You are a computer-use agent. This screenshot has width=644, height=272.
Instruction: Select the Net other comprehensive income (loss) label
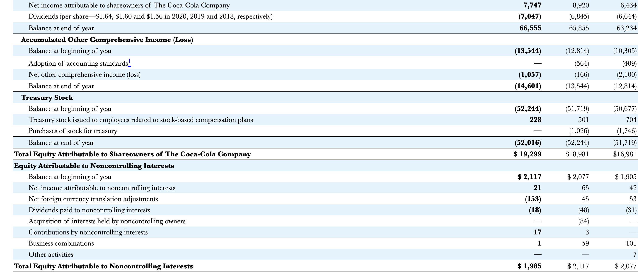tap(85, 74)
